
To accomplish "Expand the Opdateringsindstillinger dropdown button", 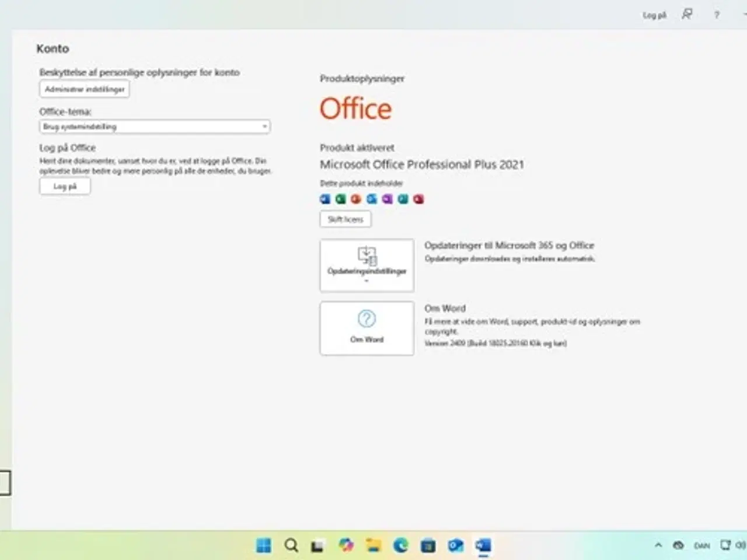I will coord(367,265).
